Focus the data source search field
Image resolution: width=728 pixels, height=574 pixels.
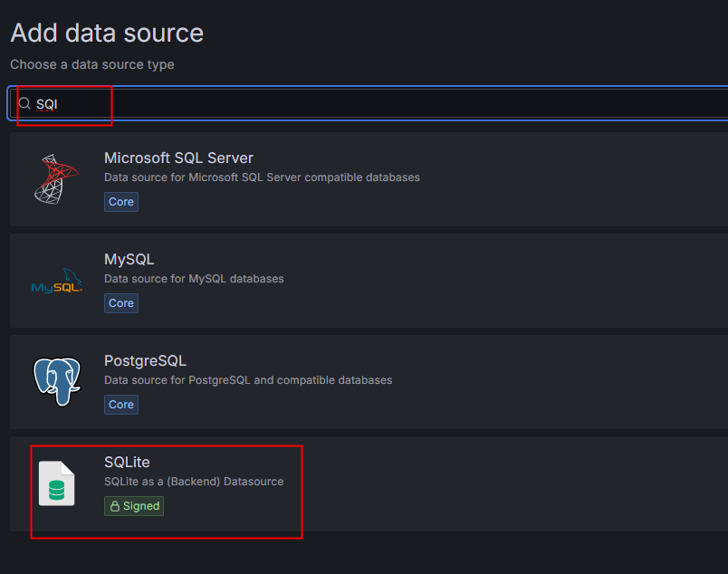(369, 103)
